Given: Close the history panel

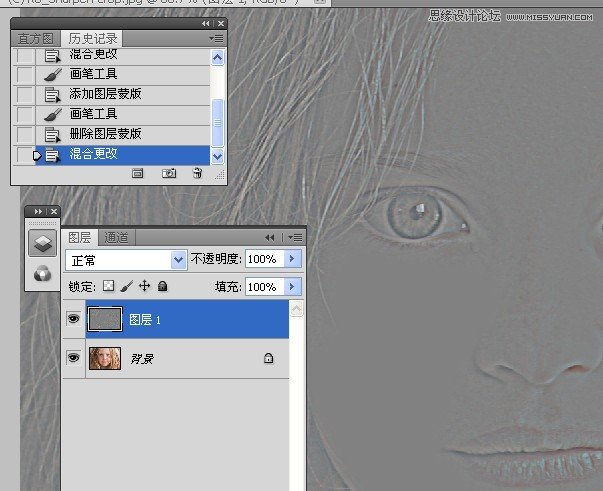Looking at the screenshot, I should click(221, 23).
